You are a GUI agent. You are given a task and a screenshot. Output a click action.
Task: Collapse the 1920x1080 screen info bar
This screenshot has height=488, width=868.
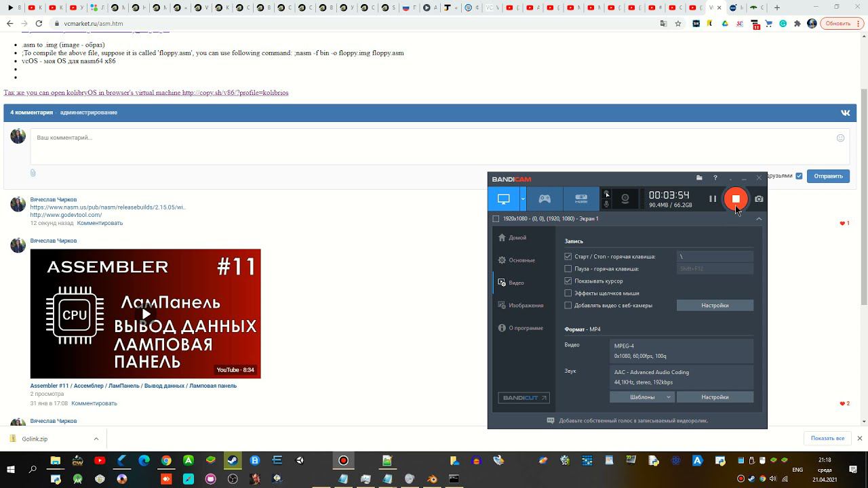pyautogui.click(x=759, y=219)
